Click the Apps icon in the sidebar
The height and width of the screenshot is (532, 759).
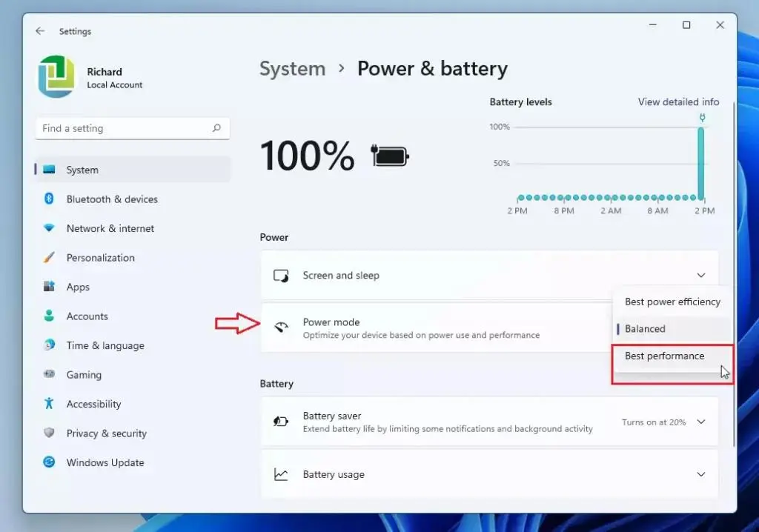49,286
